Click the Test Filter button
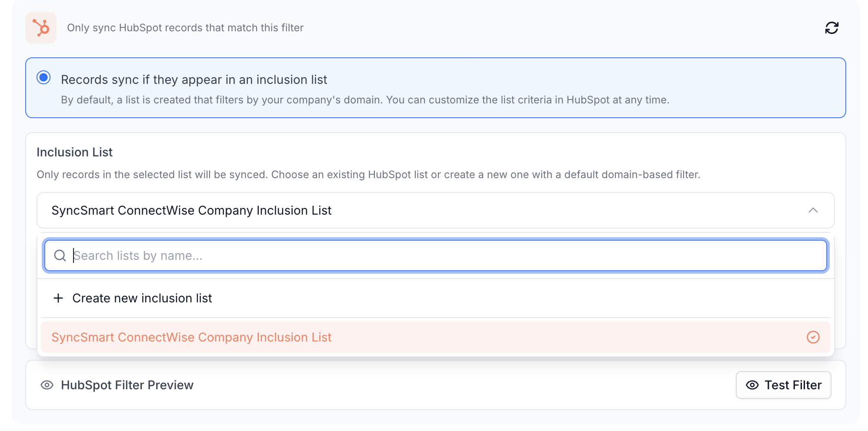The width and height of the screenshot is (868, 431). pyautogui.click(x=783, y=385)
